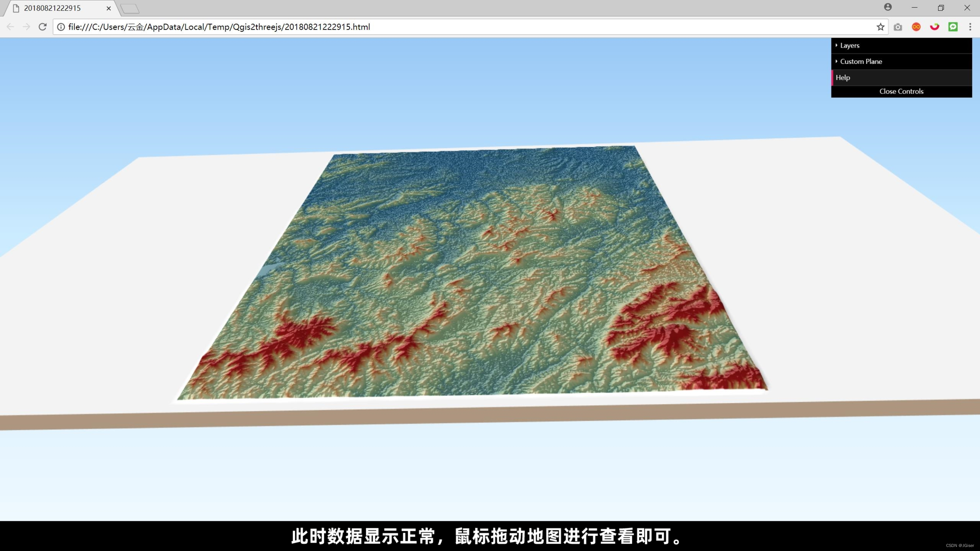Open the Chrome three-dot menu
The height and width of the screenshot is (551, 980).
click(970, 26)
